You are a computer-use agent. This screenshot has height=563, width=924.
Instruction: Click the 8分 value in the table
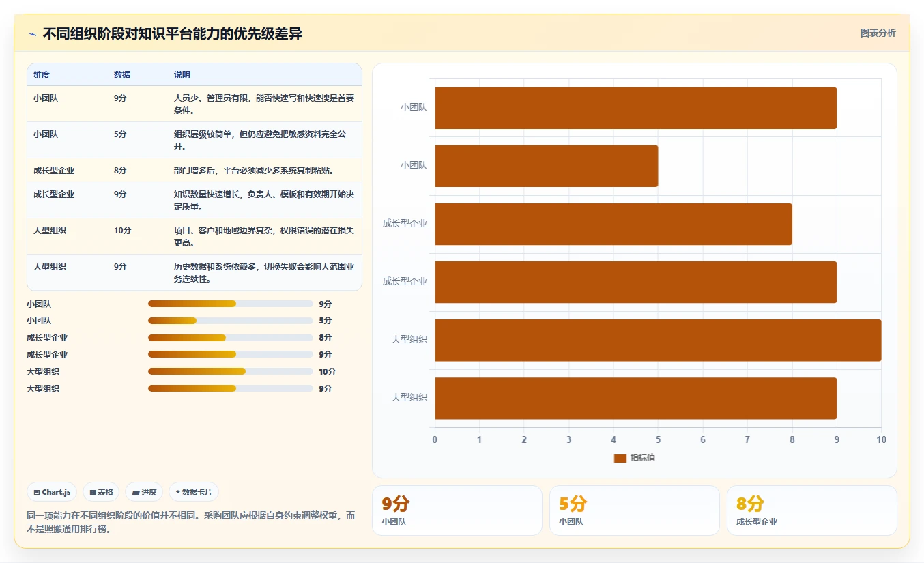[120, 171]
